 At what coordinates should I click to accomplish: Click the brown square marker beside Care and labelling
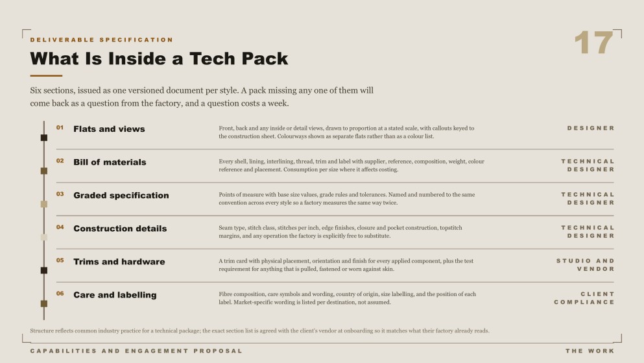coord(44,303)
